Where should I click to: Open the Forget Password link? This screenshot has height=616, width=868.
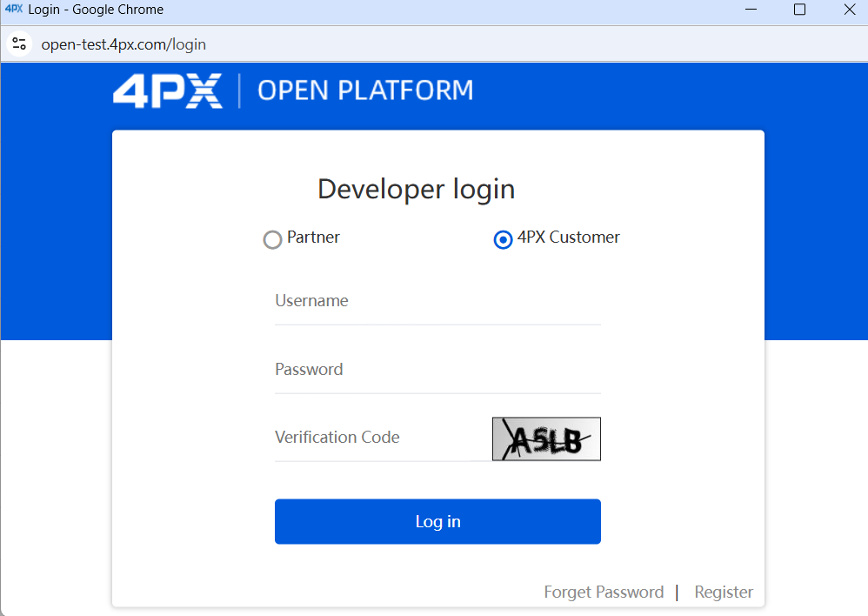coord(604,592)
